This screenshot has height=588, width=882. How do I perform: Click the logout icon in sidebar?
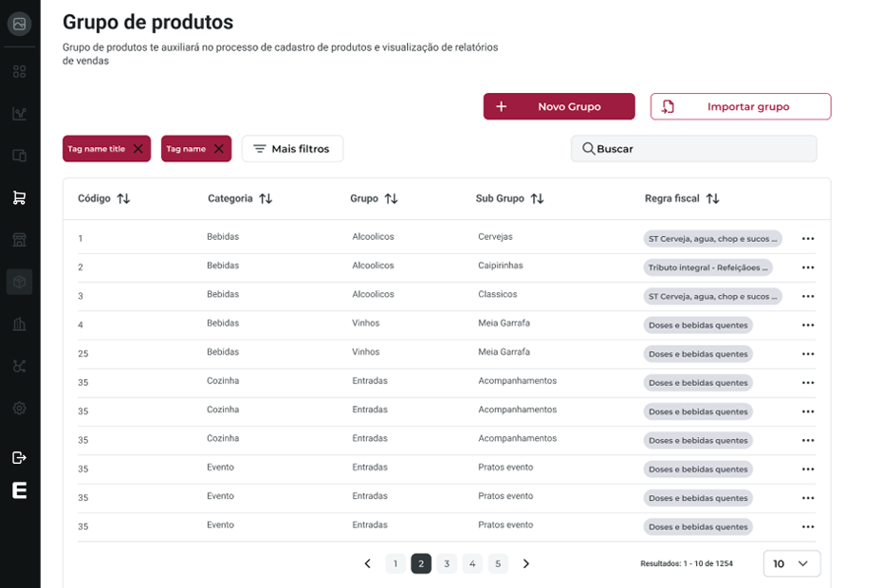(19, 457)
